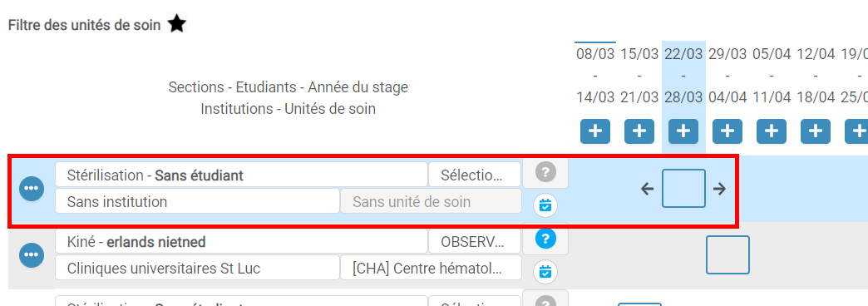
Task: Move stage left with the left arrow
Action: 647,190
